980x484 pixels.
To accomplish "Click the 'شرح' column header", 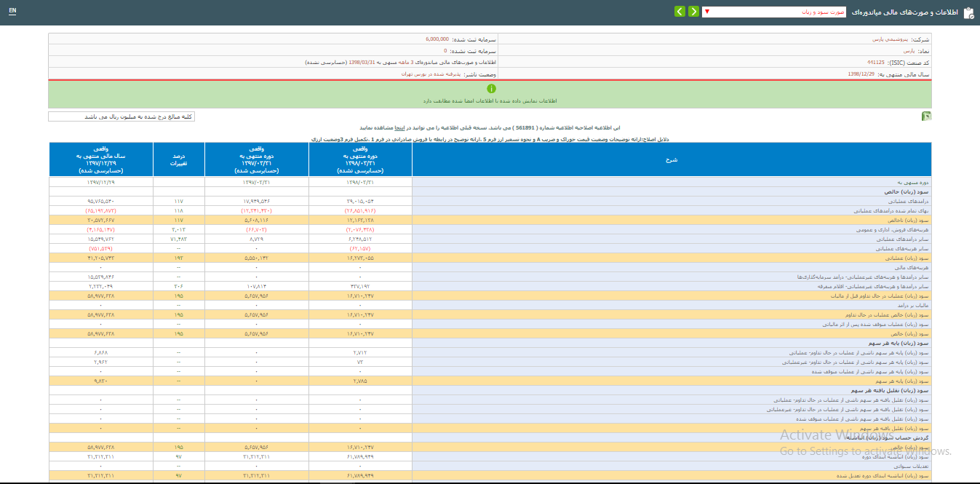I will click(672, 159).
